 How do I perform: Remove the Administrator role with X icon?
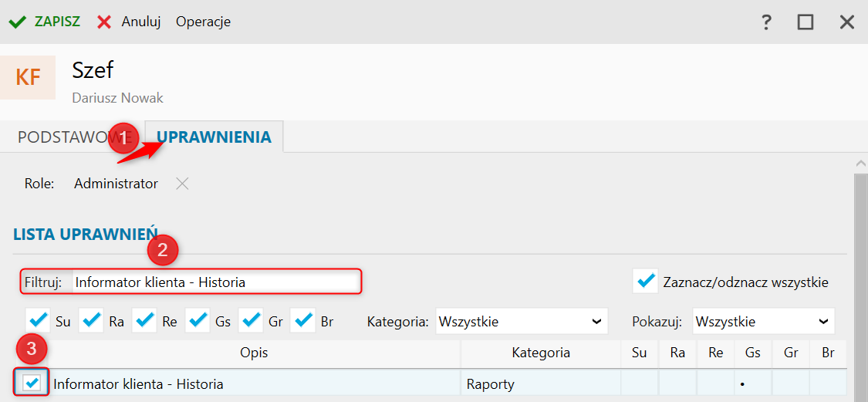click(181, 184)
